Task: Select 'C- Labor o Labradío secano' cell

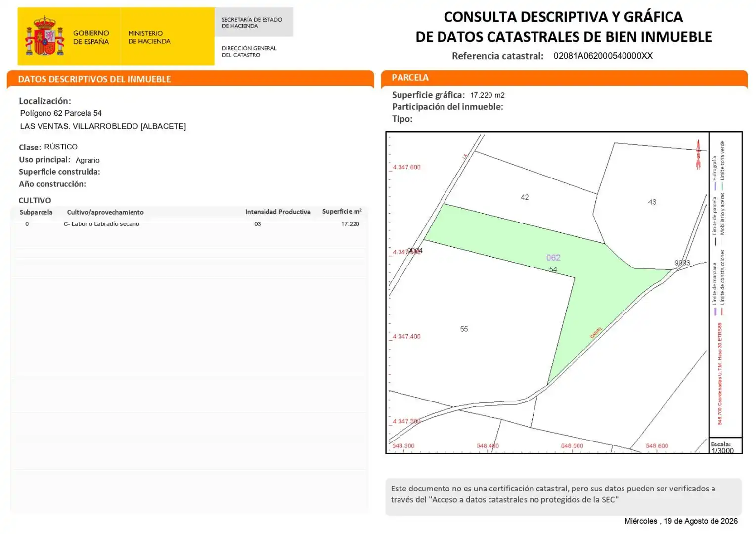Action: 101,224
